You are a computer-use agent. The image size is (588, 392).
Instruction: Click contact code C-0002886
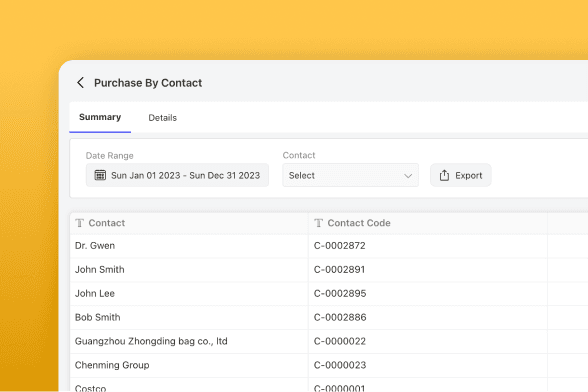pyautogui.click(x=340, y=317)
